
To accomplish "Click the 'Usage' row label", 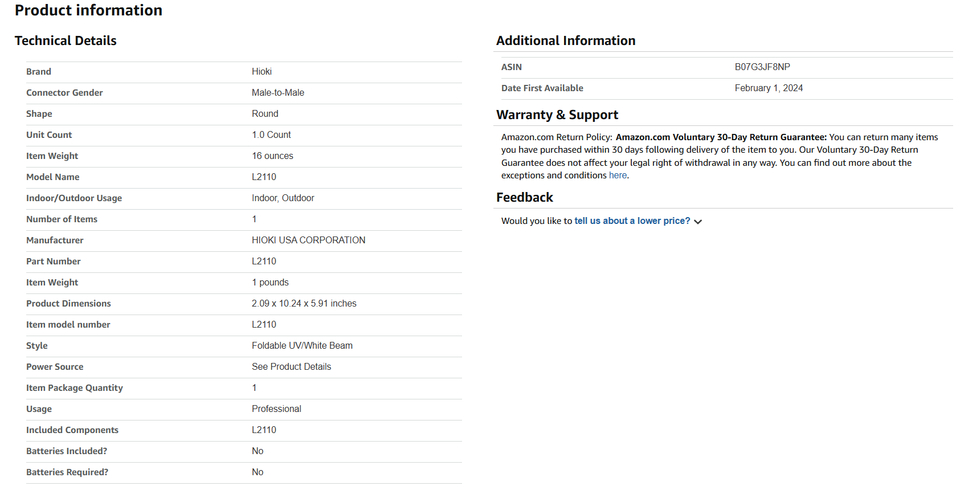I will pos(39,409).
